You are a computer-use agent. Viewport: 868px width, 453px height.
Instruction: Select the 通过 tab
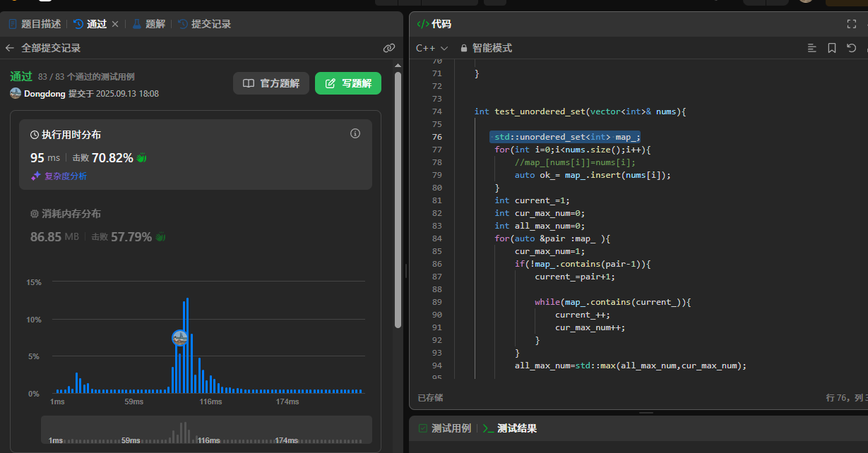coord(90,24)
